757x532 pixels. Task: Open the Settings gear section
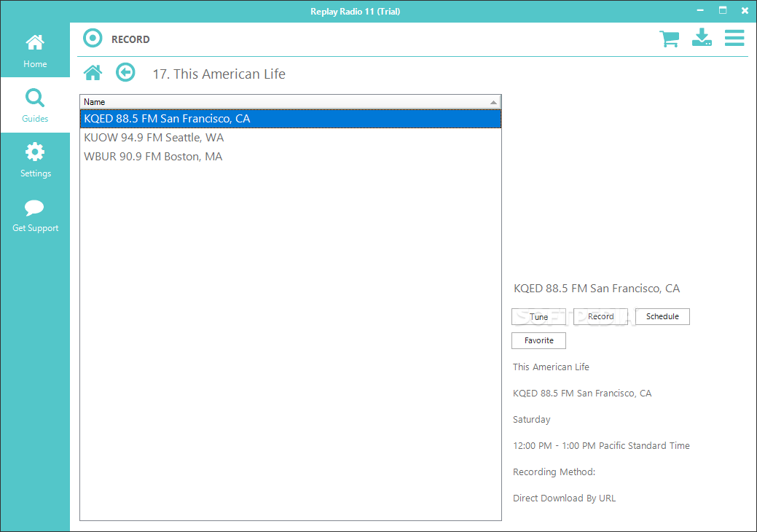point(35,160)
